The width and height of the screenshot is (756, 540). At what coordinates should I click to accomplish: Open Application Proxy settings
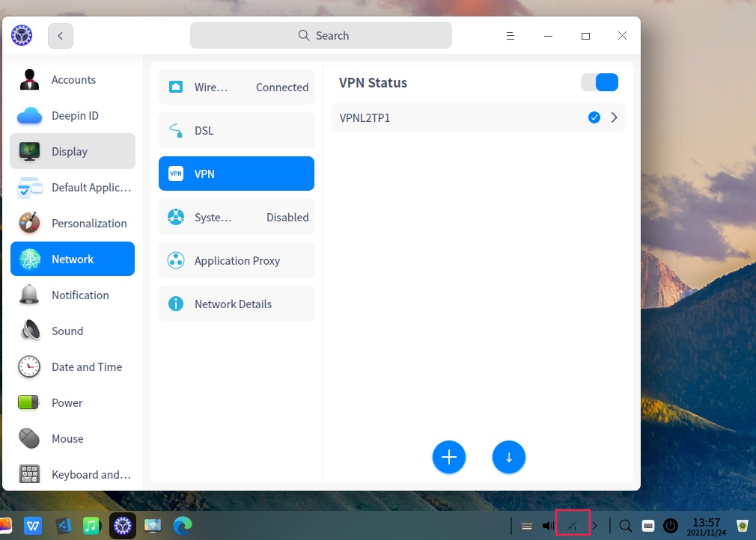pos(237,260)
